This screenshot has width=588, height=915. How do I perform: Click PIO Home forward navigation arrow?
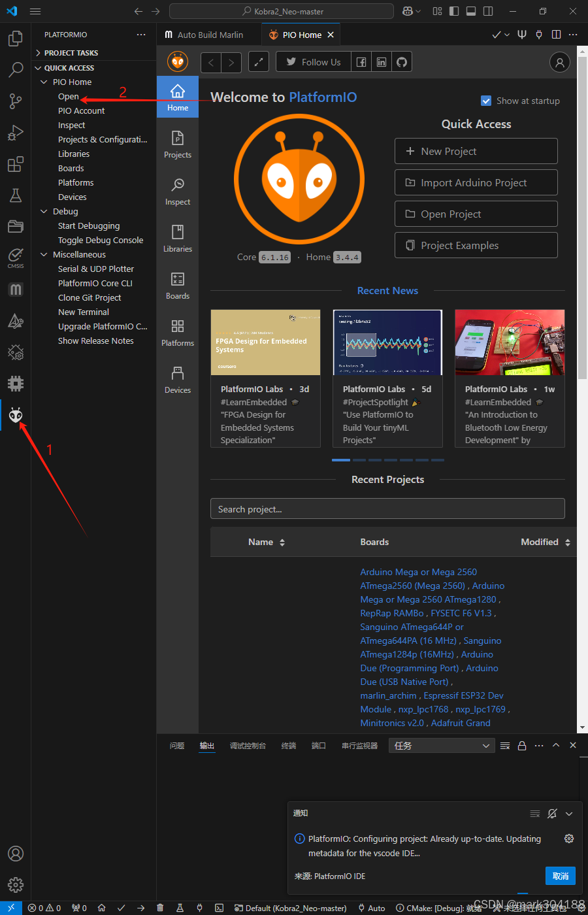click(231, 62)
